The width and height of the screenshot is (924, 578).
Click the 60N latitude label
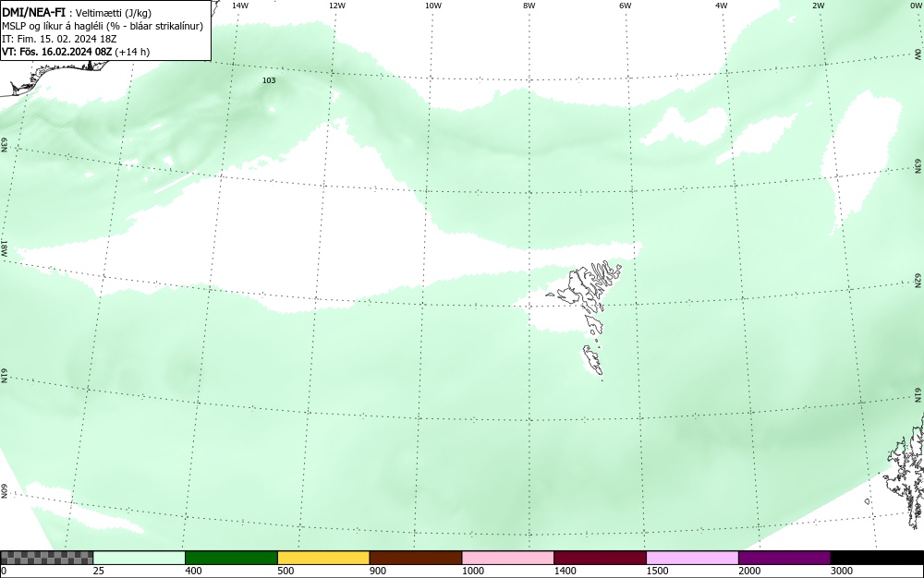pyautogui.click(x=4, y=491)
